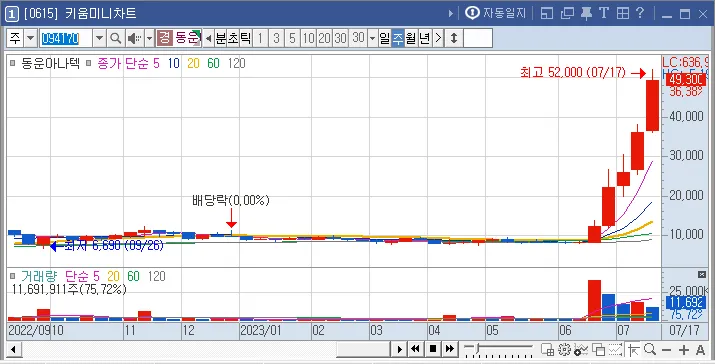Toggle the 거래량 volume indicator marker

(13, 276)
